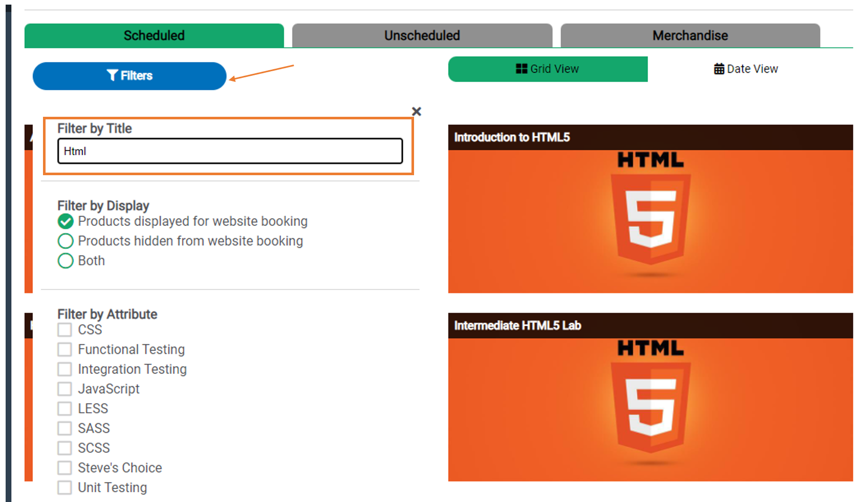Image resolution: width=868 pixels, height=502 pixels.
Task: Select Products hidden from website booking
Action: (66, 241)
